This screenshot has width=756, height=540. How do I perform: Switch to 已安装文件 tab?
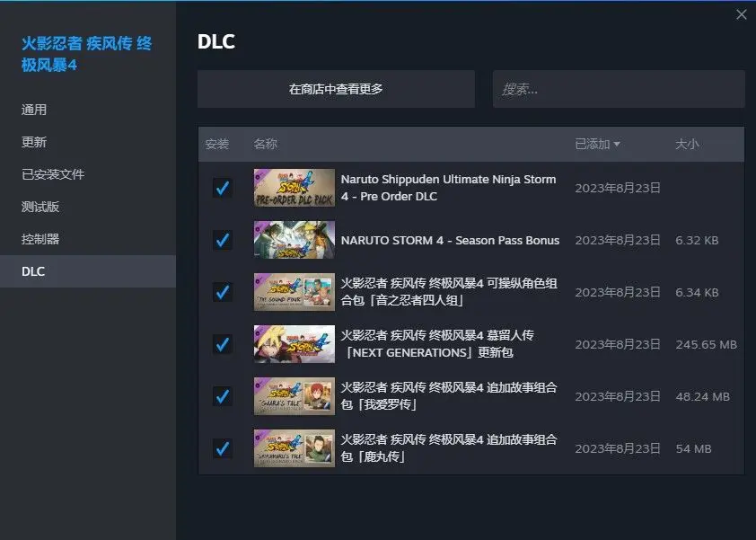88,174
